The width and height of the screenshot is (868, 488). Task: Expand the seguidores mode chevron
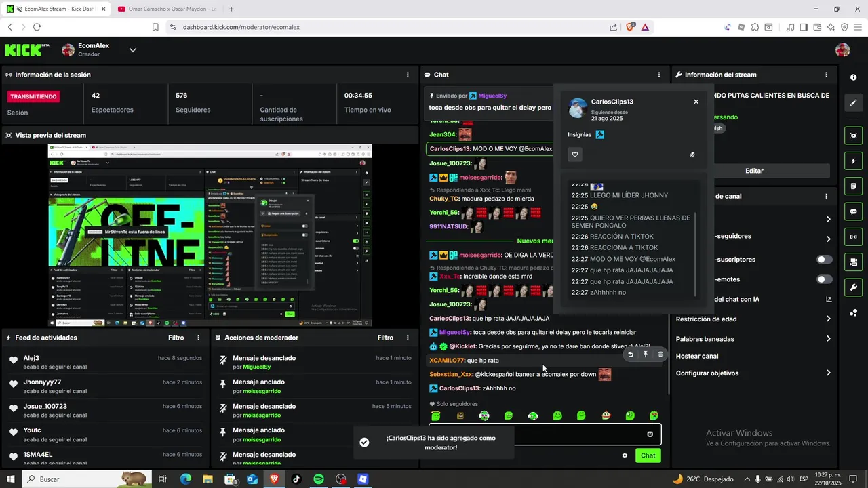pos(828,239)
